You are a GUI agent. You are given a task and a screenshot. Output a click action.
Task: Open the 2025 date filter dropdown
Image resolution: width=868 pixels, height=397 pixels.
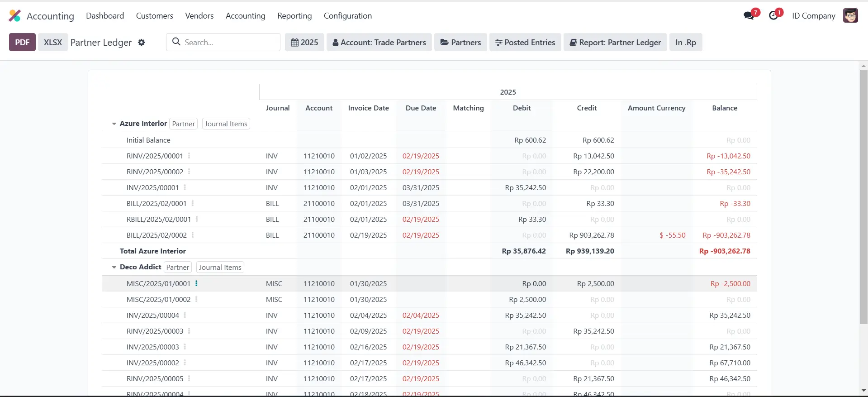pos(304,42)
